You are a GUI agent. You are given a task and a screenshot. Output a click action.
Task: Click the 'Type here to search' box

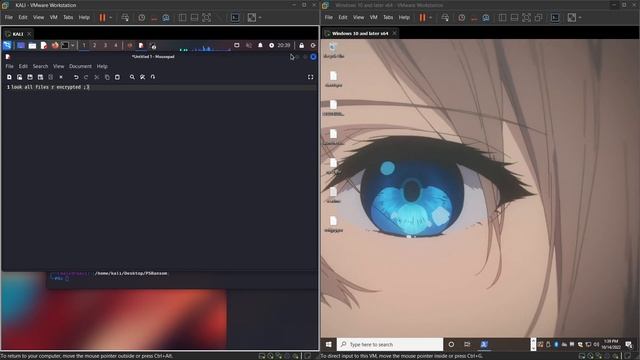[390, 344]
